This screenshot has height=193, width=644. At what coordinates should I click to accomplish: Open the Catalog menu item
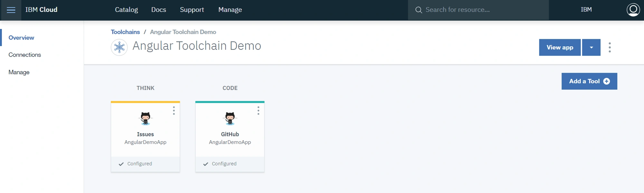(127, 10)
